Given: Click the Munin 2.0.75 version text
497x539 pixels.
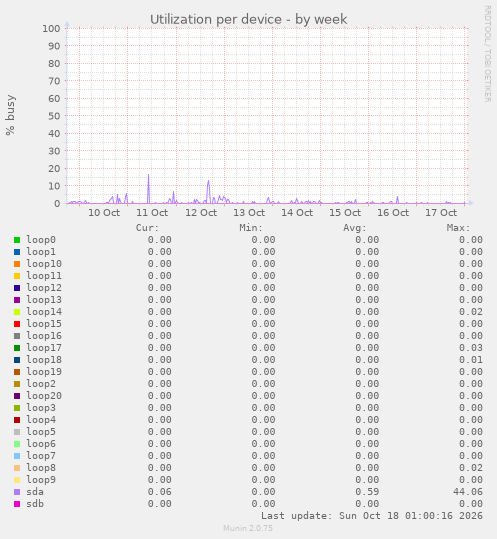Looking at the screenshot, I should [248, 528].
